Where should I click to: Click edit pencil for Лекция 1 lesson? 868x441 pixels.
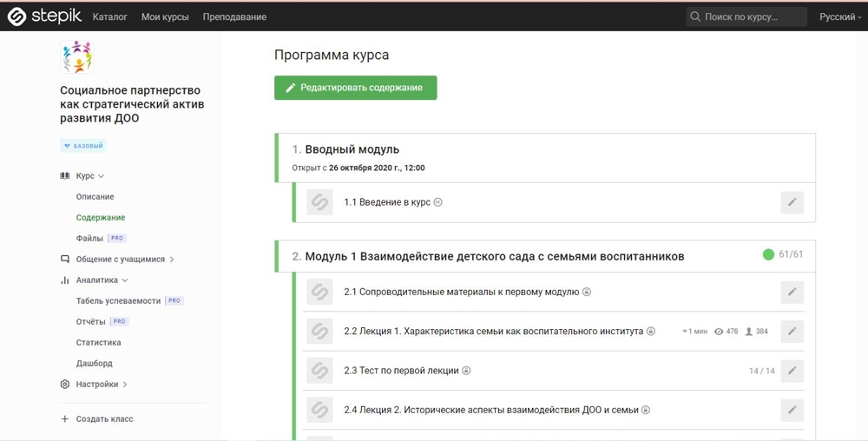click(x=792, y=332)
